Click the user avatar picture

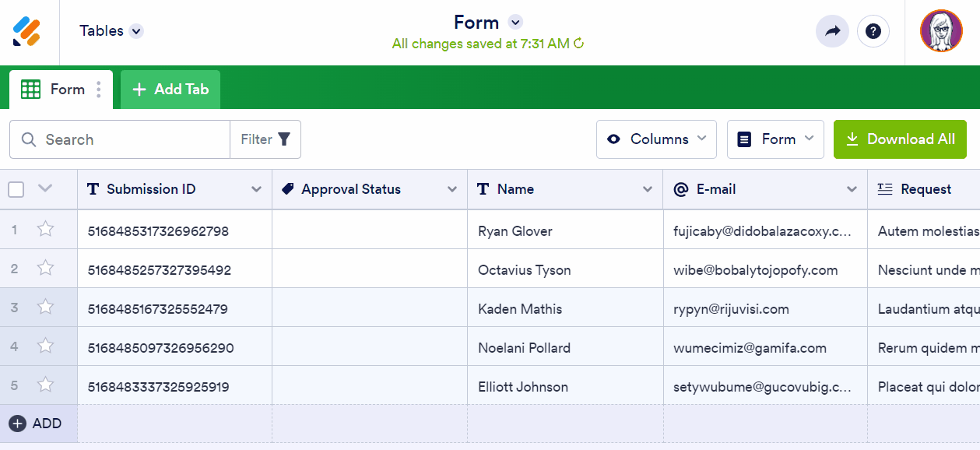tap(941, 31)
